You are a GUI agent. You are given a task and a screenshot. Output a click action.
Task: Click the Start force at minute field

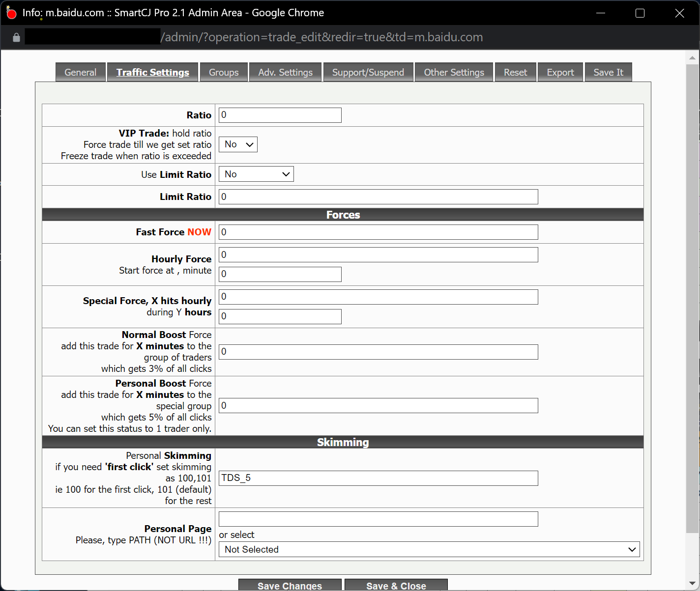click(x=280, y=274)
